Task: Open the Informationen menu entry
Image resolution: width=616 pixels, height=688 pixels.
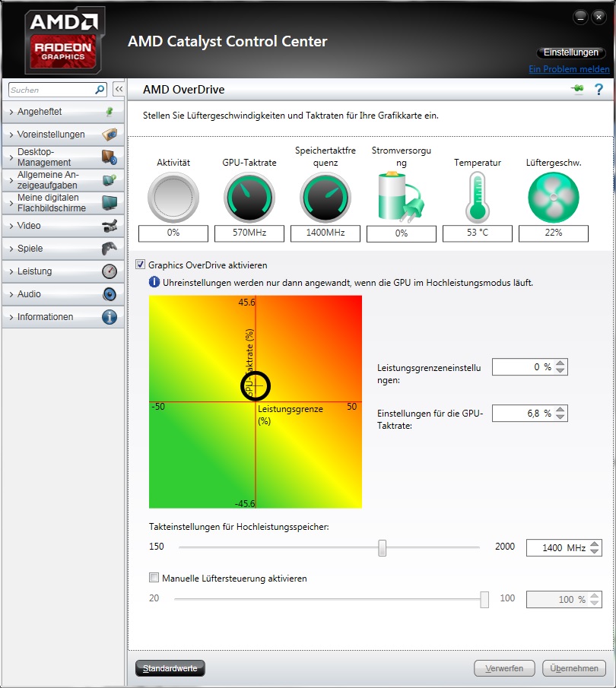Action: coord(63,317)
